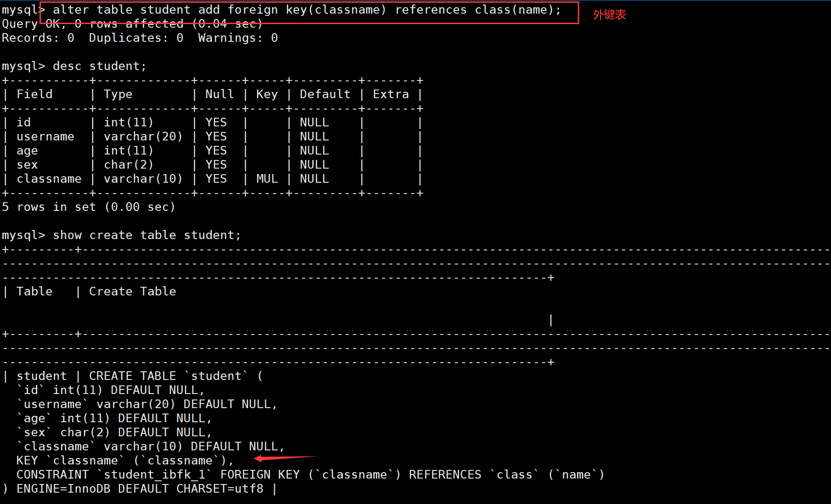Image resolution: width=831 pixels, height=504 pixels.
Task: Click the 'student_ibfk_1' constraint name
Action: [x=155, y=475]
